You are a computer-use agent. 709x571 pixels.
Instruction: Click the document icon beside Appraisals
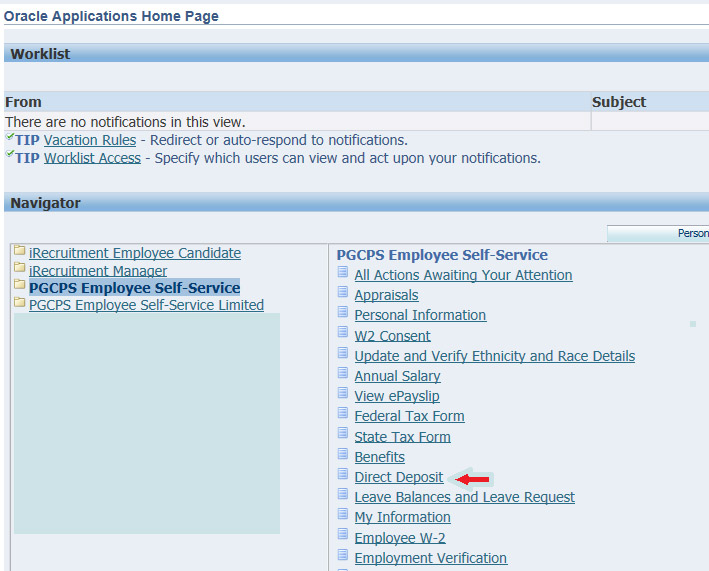coord(343,294)
